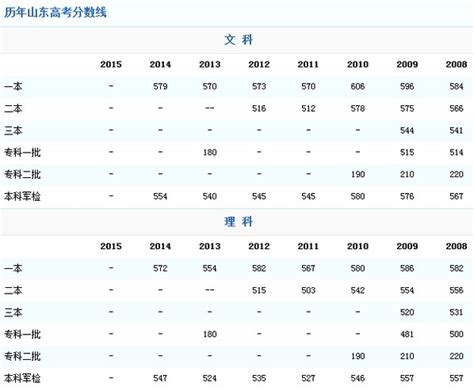Viewport: 474px width, 390px height.
Task: Select the 本科军检 row label in 理科 table
Action: [x=22, y=378]
